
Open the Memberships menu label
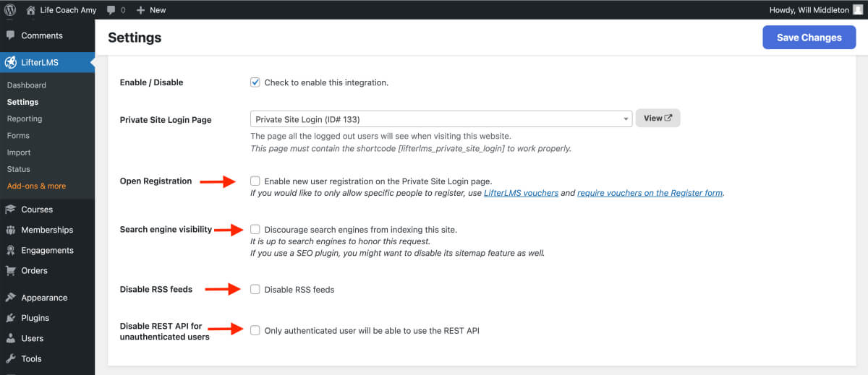pos(47,230)
